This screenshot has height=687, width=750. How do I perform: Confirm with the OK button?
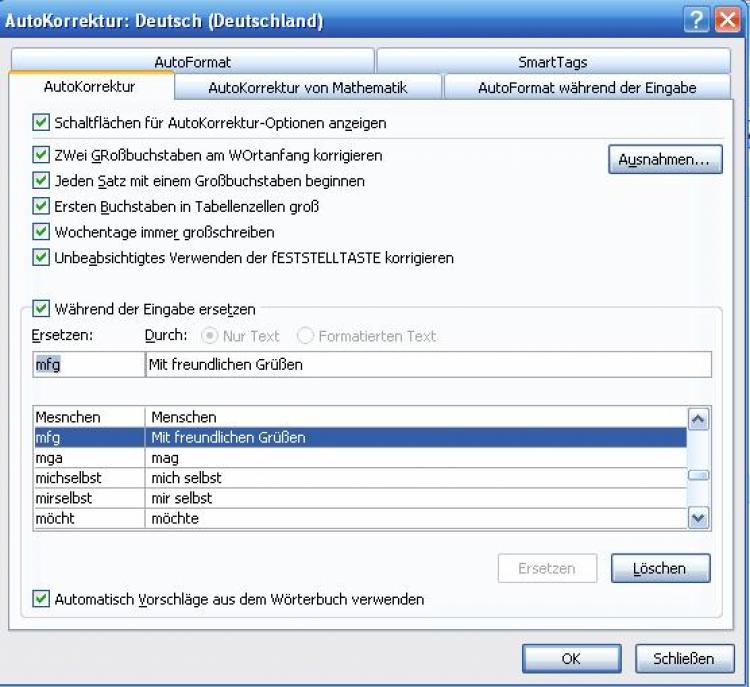tap(570, 658)
